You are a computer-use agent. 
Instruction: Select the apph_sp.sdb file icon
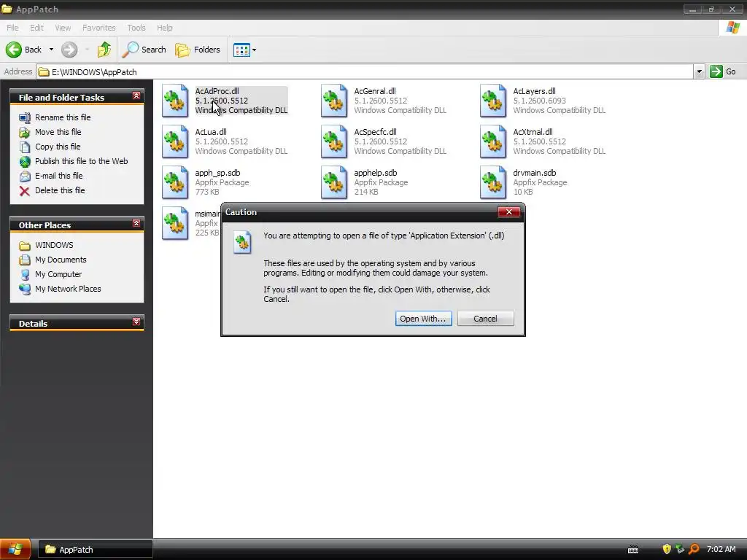point(175,182)
